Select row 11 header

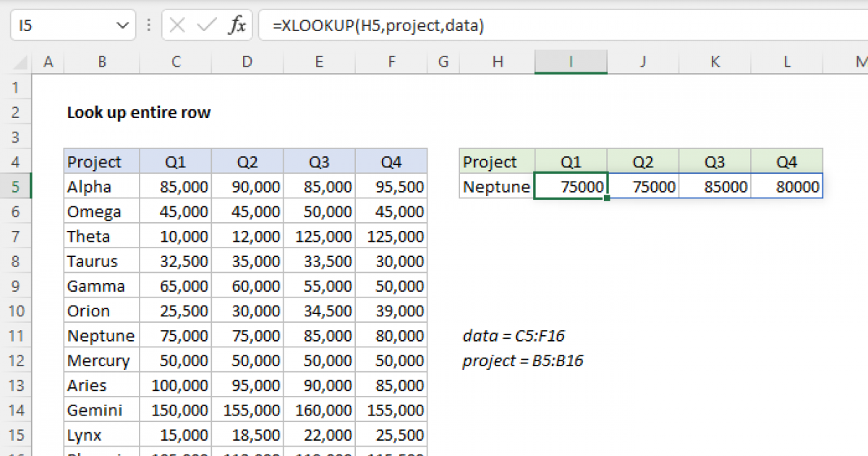(17, 336)
